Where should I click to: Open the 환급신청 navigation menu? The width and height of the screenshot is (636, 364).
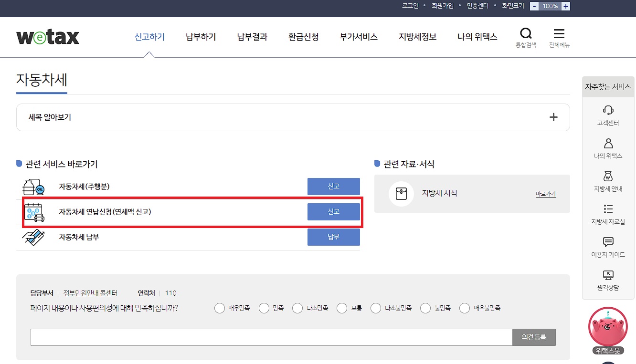click(303, 37)
